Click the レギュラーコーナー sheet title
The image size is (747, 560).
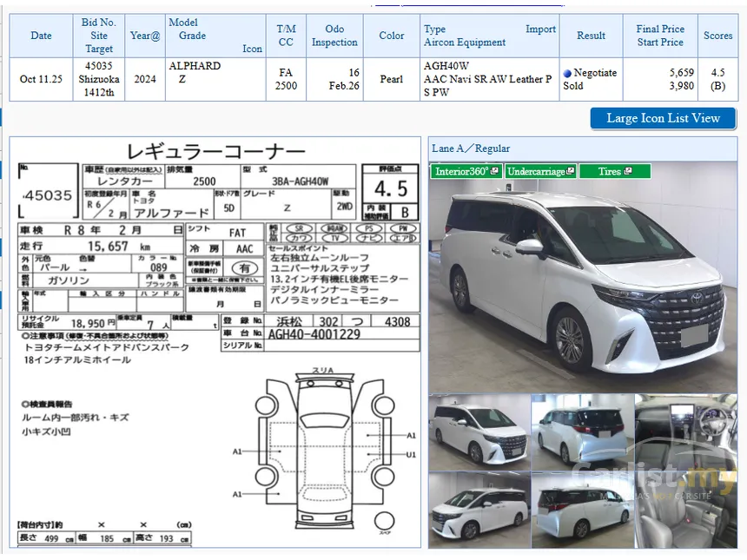215,152
